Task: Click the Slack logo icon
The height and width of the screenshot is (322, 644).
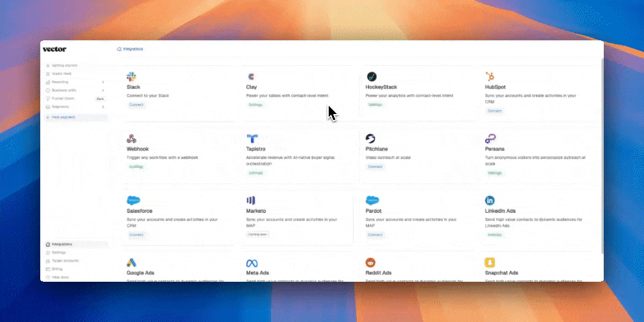Action: pyautogui.click(x=131, y=76)
